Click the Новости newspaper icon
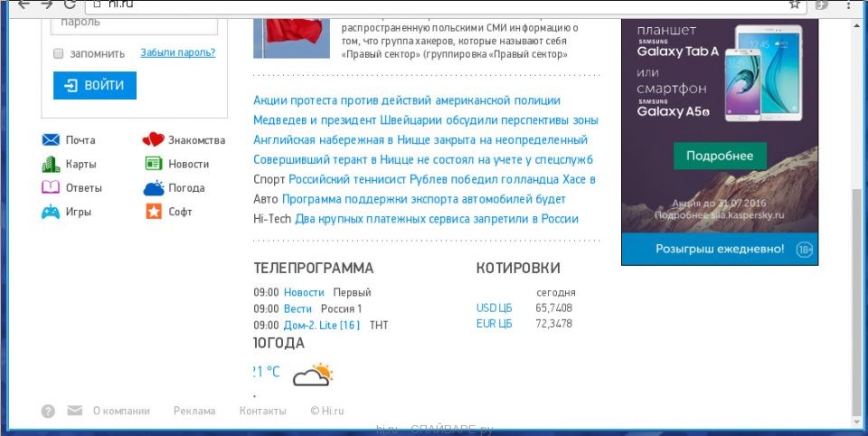The height and width of the screenshot is (436, 868). click(x=153, y=165)
